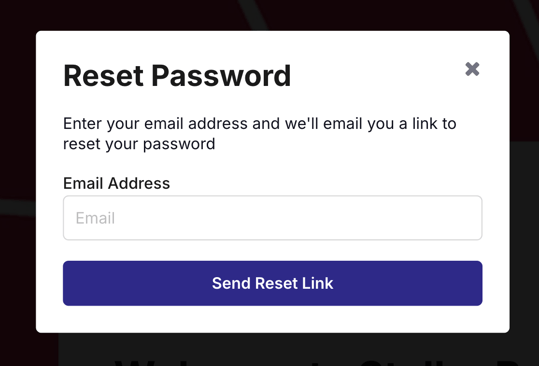
Task: Click the words 'Send Reset' on the button
Action: [255, 283]
